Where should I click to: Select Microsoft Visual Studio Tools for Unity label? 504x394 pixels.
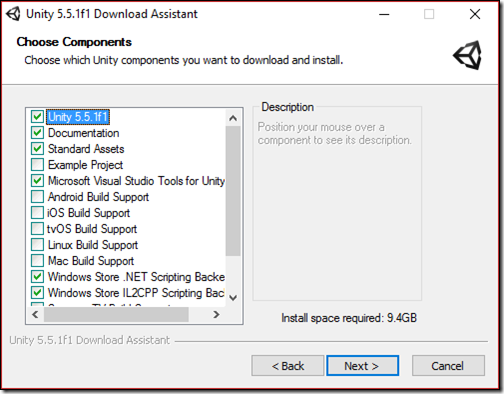pyautogui.click(x=136, y=181)
